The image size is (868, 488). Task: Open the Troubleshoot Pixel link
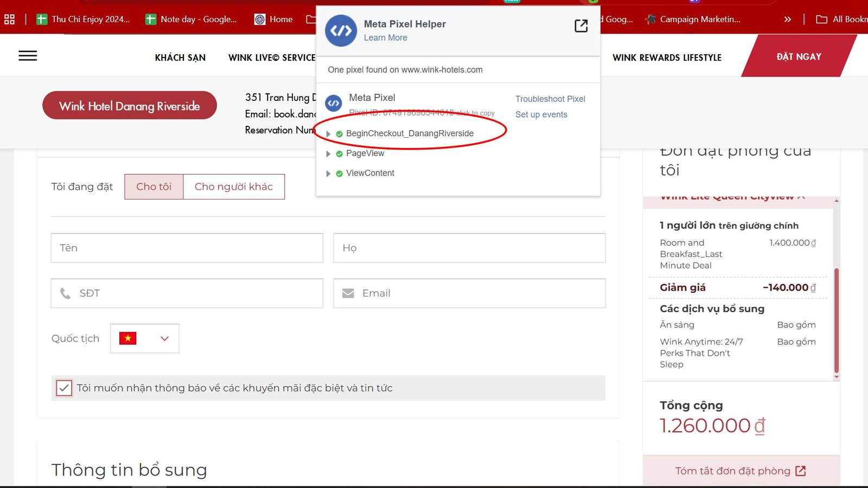tap(550, 99)
